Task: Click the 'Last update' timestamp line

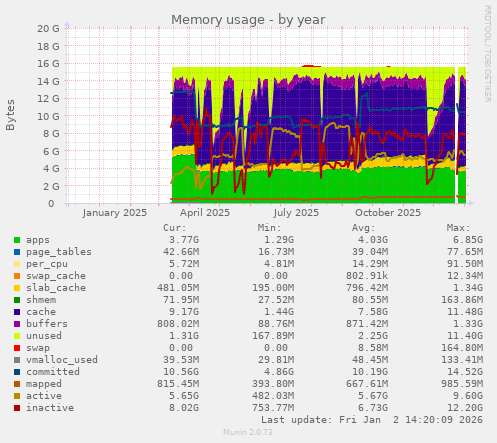Action: 372,420
